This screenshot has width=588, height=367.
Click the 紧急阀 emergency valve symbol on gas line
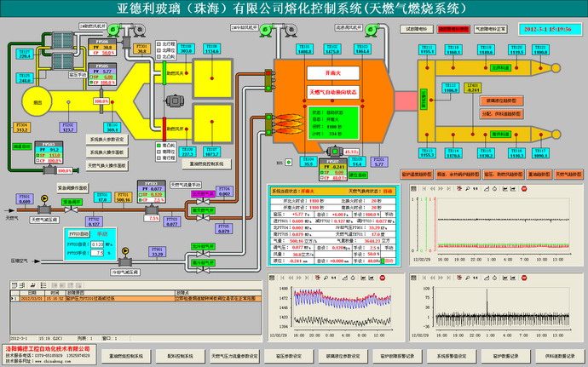(x=72, y=209)
